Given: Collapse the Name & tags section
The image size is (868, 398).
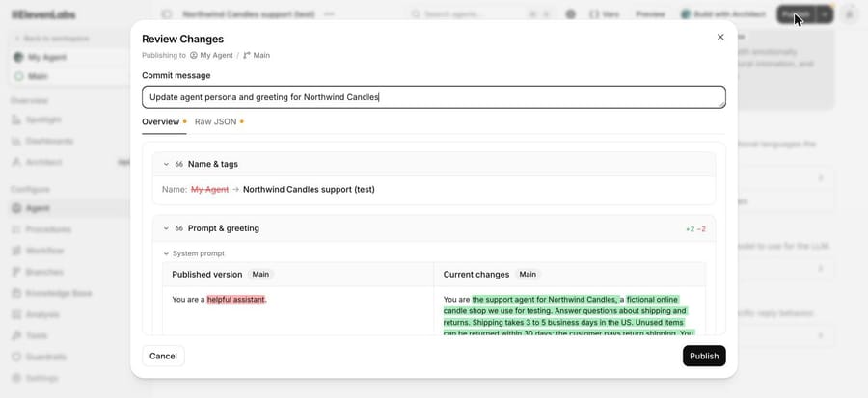Looking at the screenshot, I should pos(166,164).
